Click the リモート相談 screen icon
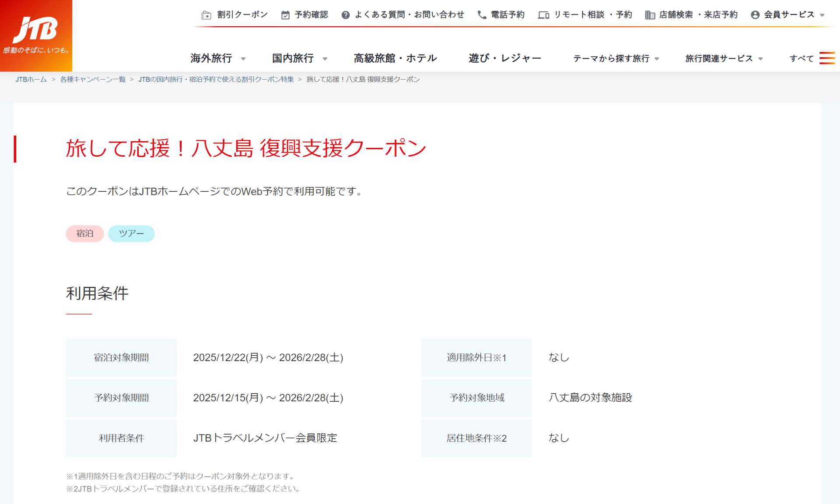The width and height of the screenshot is (840, 504). tap(543, 14)
